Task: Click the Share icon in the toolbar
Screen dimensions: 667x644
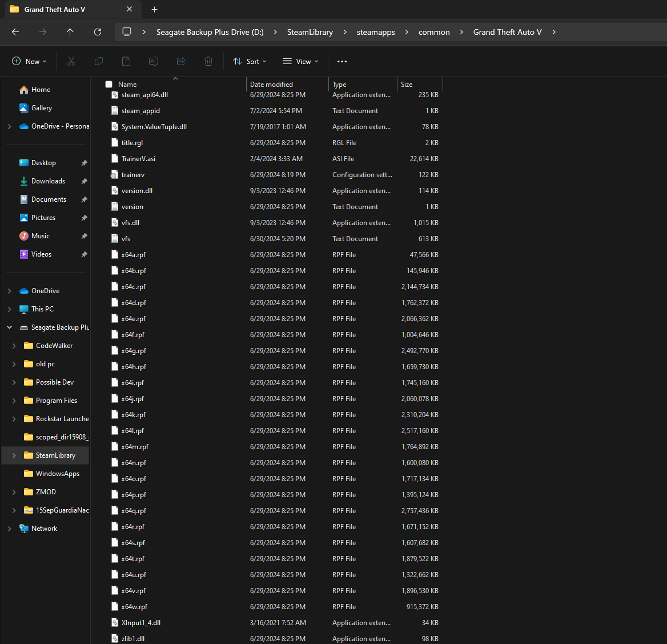Action: pos(180,61)
